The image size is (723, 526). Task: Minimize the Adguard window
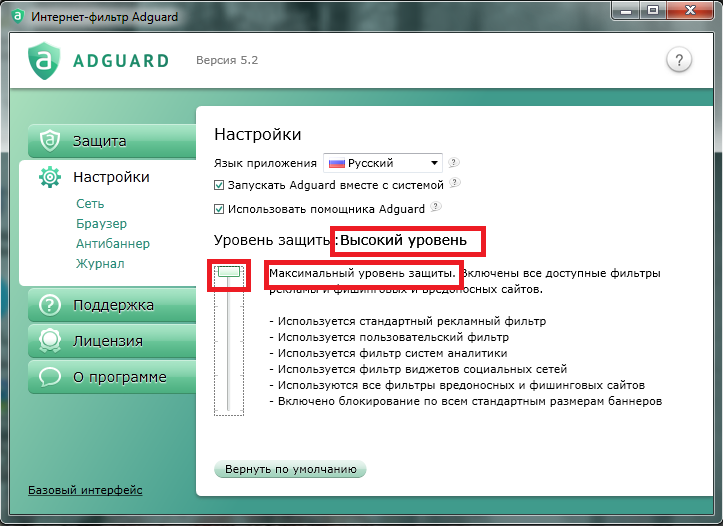[626, 11]
